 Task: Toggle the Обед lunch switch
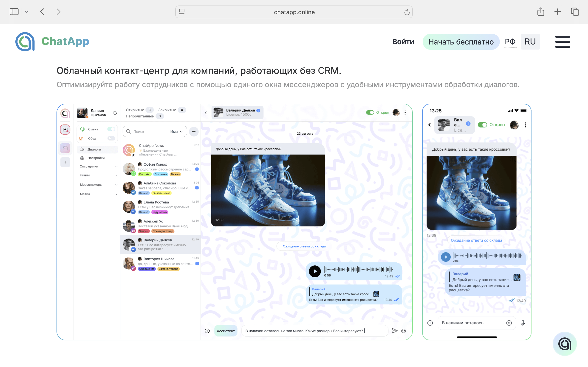pos(111,138)
